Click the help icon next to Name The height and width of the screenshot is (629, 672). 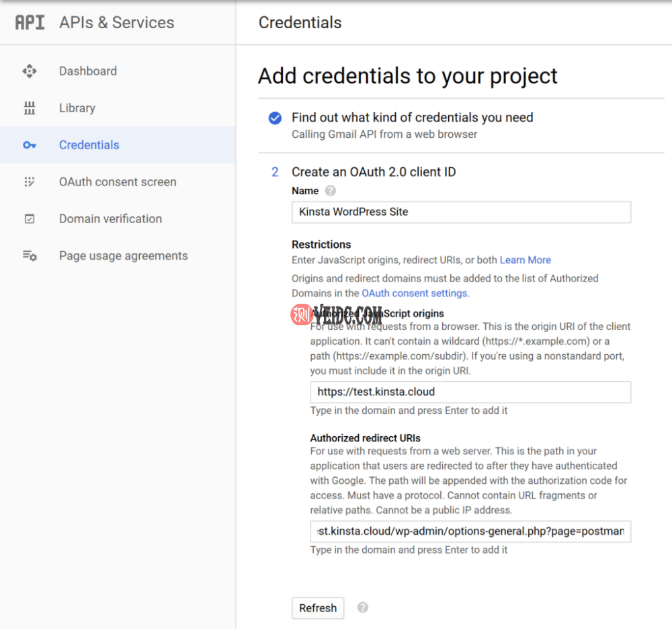click(x=330, y=191)
